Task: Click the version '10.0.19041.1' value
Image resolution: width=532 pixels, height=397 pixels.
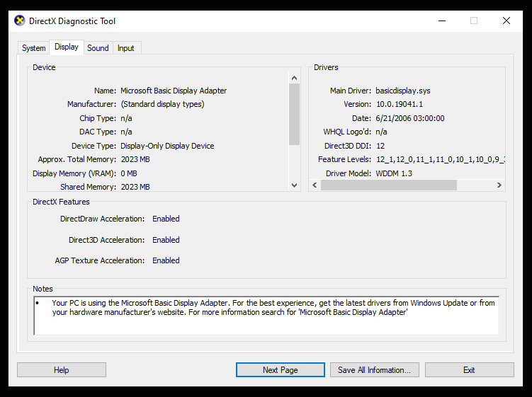Action: [400, 104]
